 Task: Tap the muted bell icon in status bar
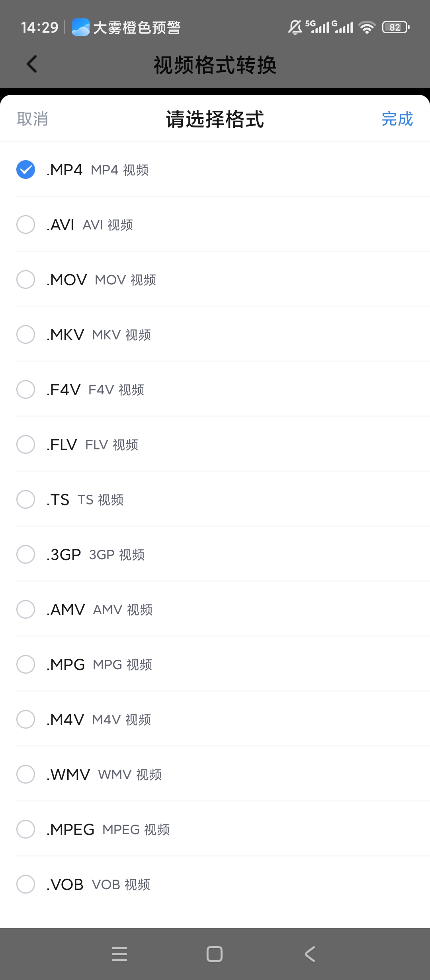295,27
